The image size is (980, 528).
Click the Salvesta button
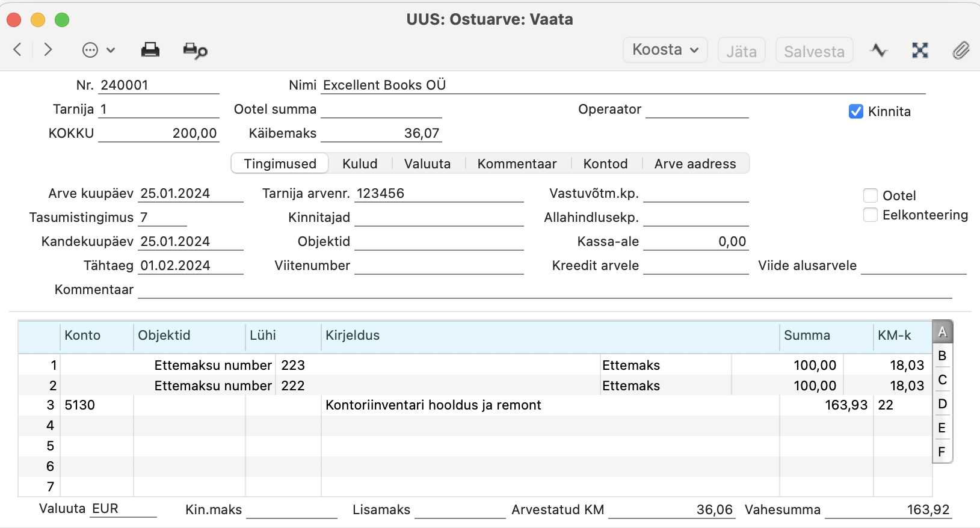(x=814, y=51)
